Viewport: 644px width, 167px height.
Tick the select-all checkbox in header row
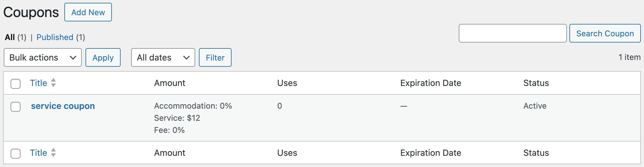point(16,83)
